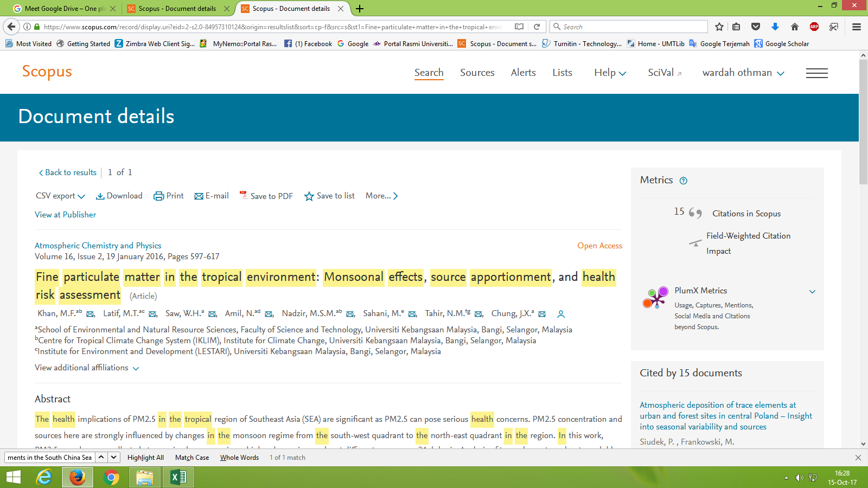Send document via E-mail icon

click(199, 196)
